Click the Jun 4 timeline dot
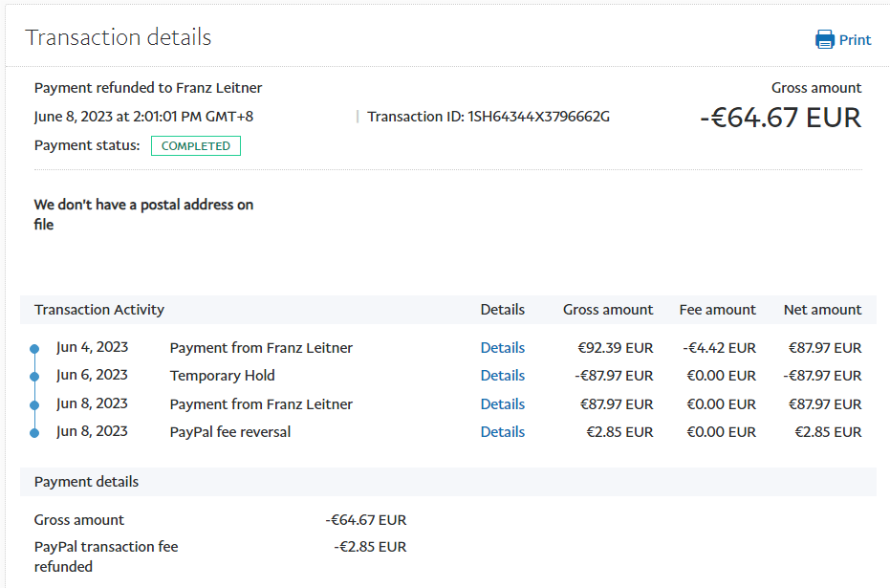Image resolution: width=890 pixels, height=588 pixels. (34, 349)
